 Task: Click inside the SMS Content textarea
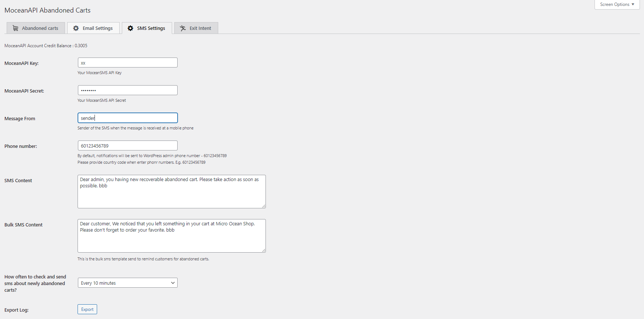(172, 192)
